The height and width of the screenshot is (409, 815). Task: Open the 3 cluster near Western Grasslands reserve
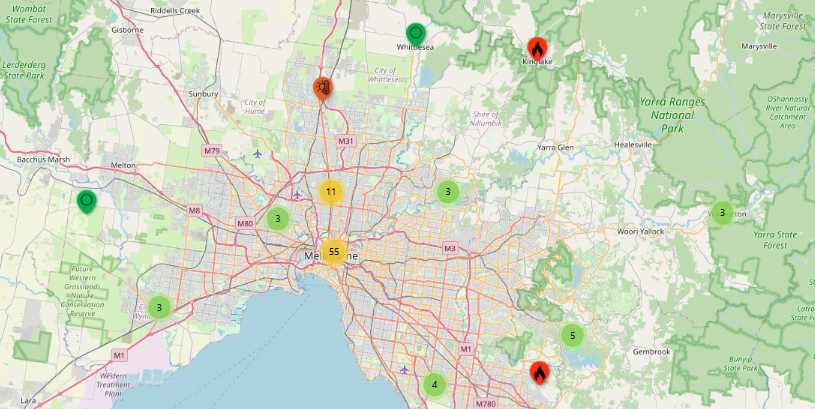pyautogui.click(x=158, y=307)
